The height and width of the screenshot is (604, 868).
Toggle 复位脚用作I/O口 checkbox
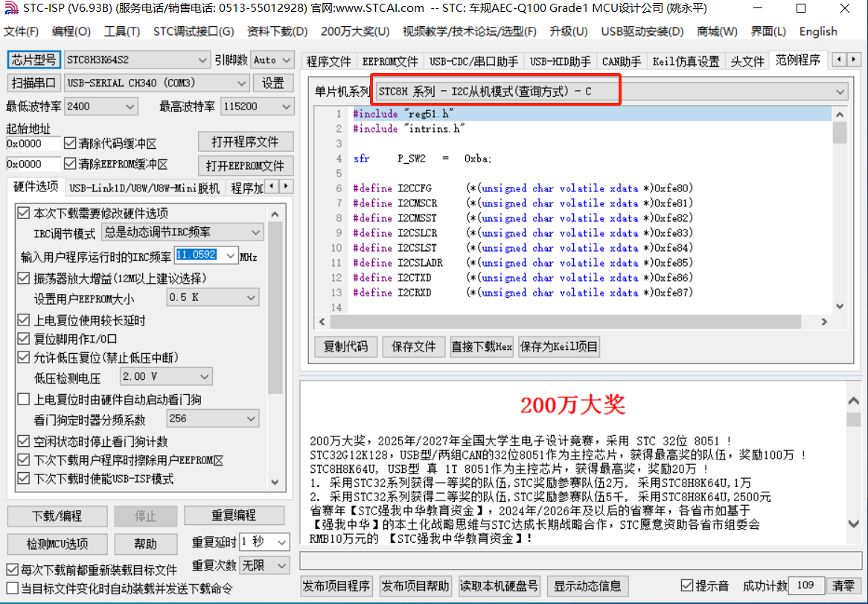23,339
